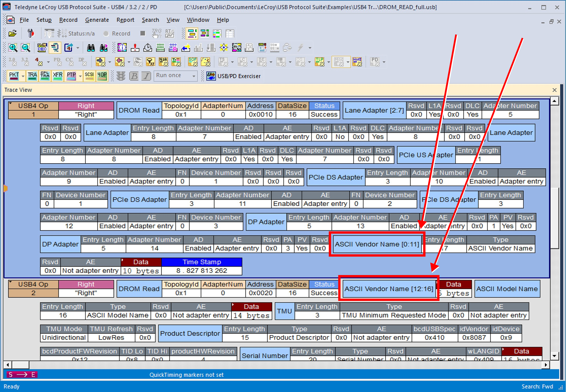
Task: Open the Report menu
Action: (x=125, y=20)
